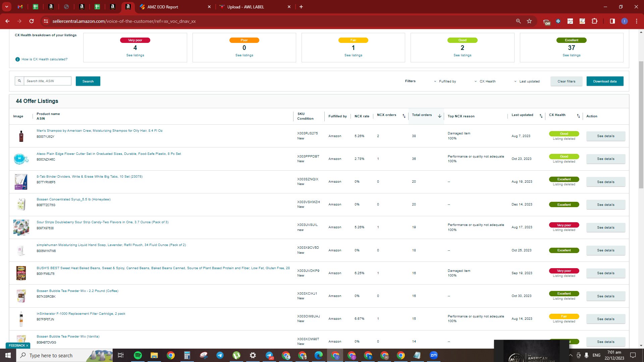The image size is (644, 362).
Task: Click the BUSH'S BEST Baked Beans thumbnail
Action: click(x=21, y=273)
